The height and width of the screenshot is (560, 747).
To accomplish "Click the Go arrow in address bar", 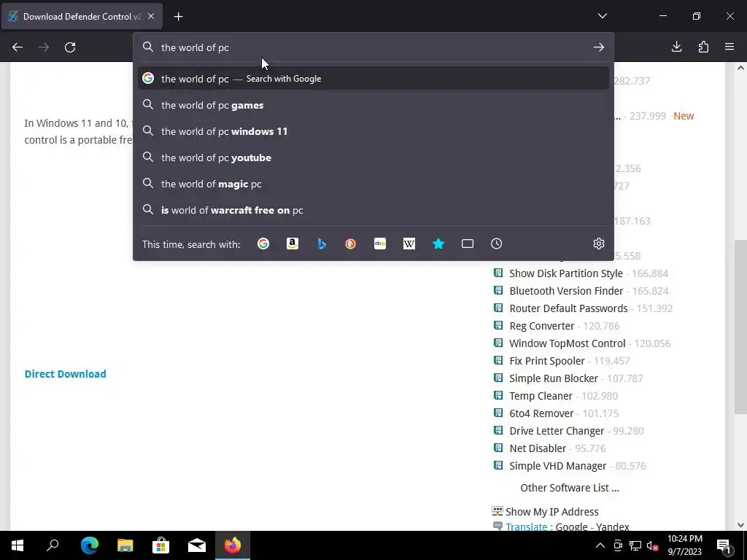I will click(x=599, y=47).
